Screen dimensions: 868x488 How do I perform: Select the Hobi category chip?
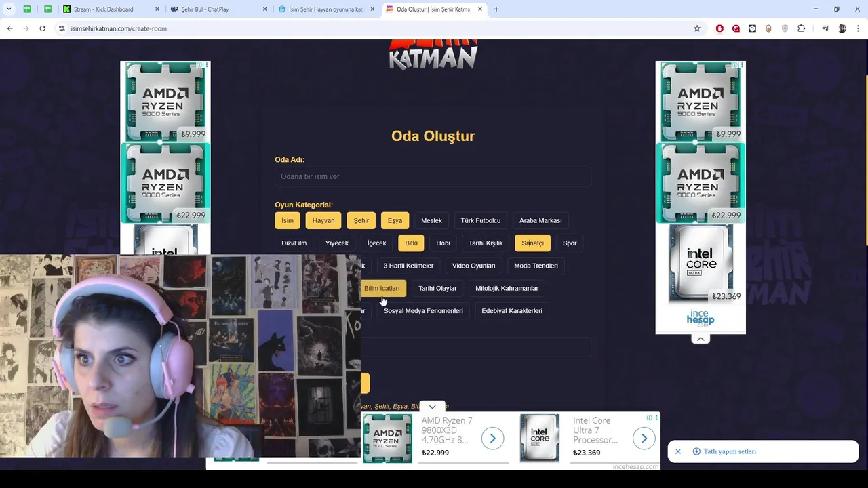pos(443,243)
